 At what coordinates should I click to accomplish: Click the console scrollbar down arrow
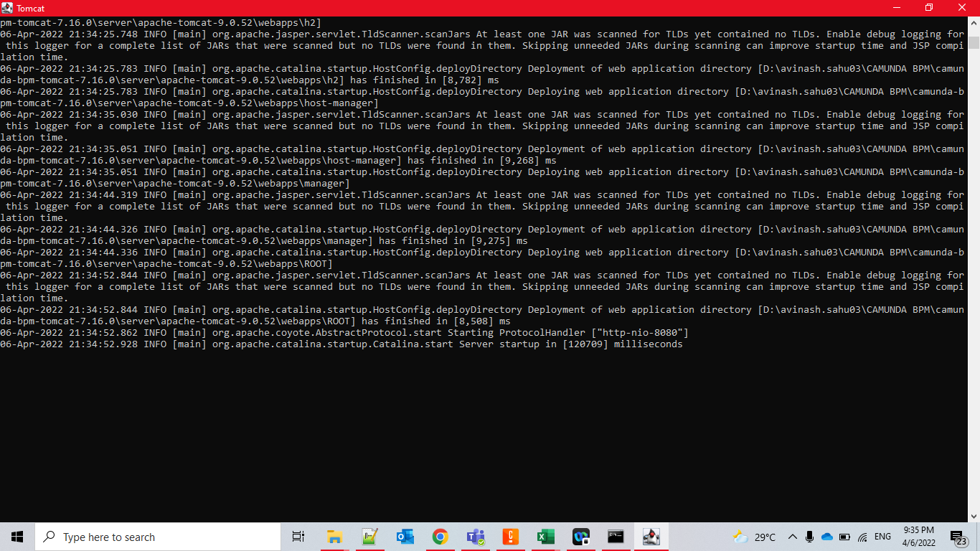point(974,516)
